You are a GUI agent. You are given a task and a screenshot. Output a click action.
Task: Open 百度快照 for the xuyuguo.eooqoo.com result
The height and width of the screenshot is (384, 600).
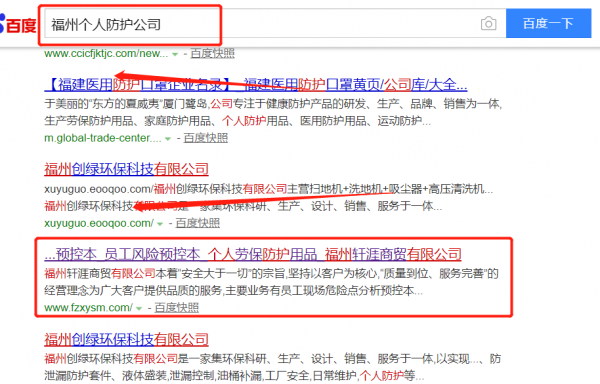[x=197, y=223]
